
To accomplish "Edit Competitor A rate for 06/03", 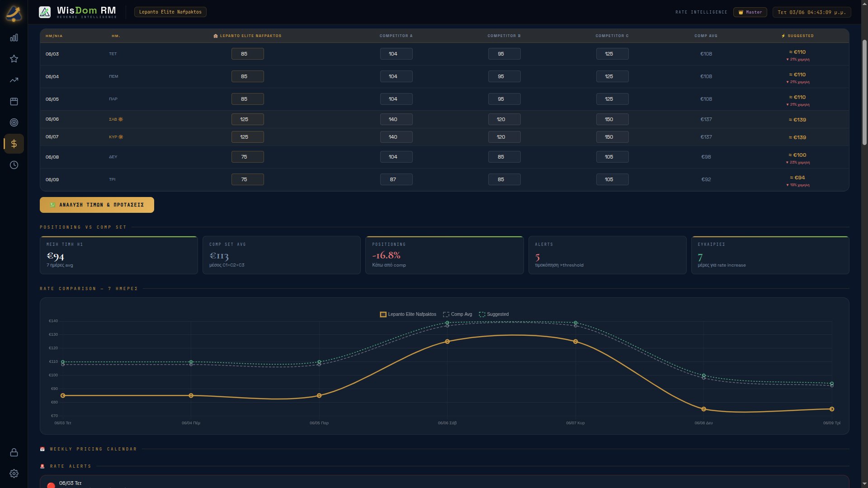I will pyautogui.click(x=396, y=54).
